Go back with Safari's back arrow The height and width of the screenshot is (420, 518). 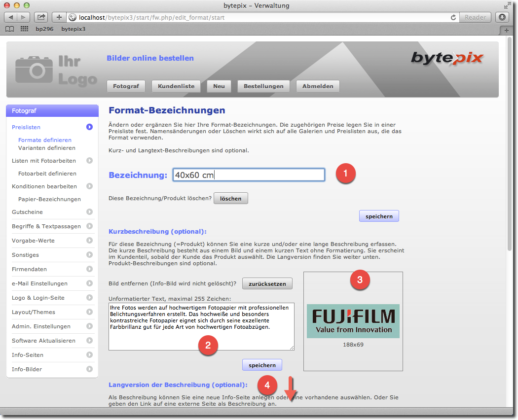click(10, 17)
